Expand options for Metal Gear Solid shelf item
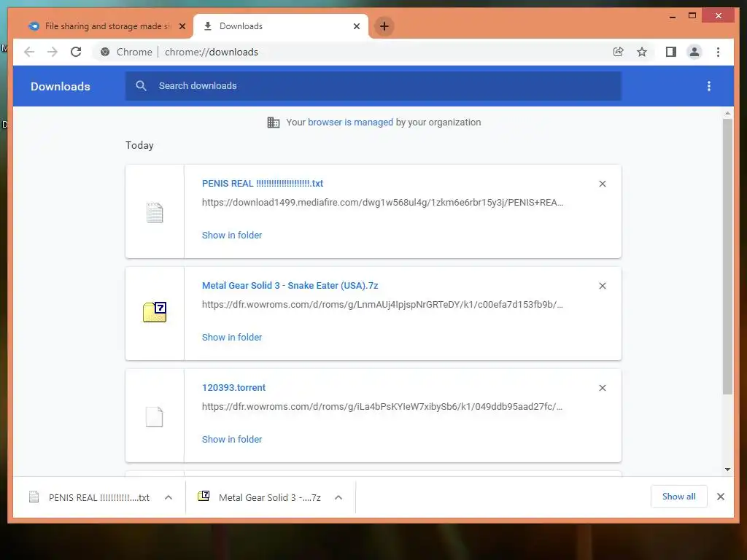The width and height of the screenshot is (747, 560). [x=338, y=497]
